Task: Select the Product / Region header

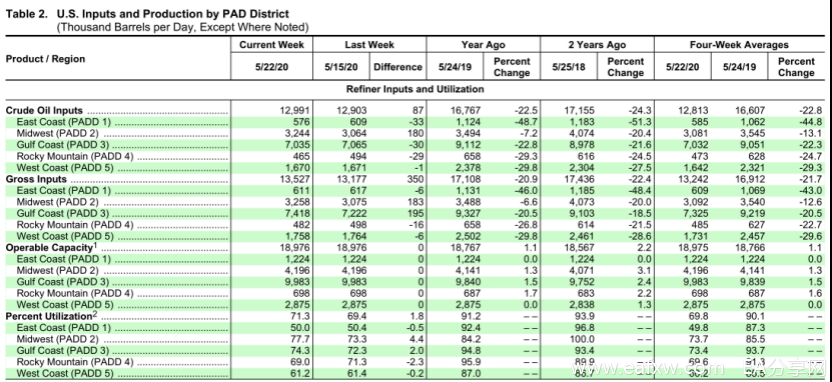Action: coord(45,58)
